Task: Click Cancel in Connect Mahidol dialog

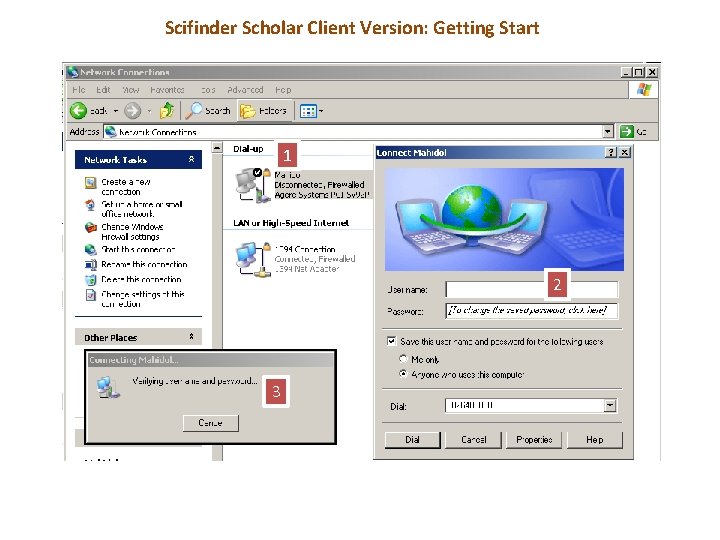Action: 473,439
